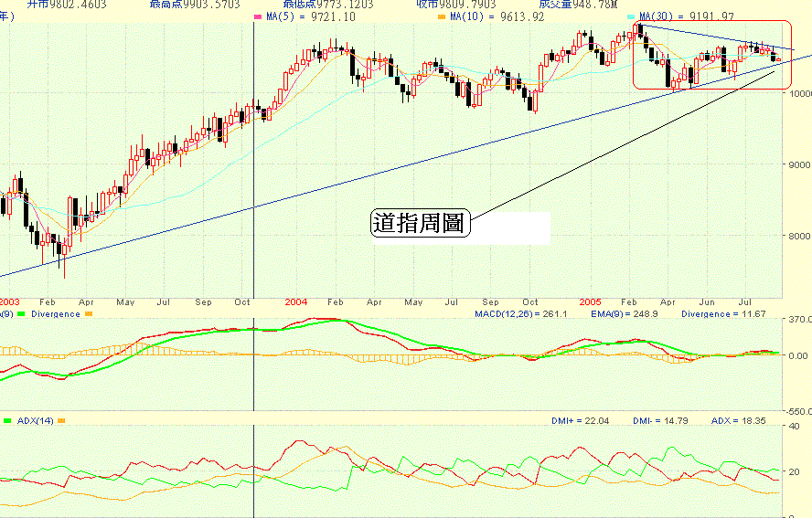
Task: Click the volume text 948.78M
Action: pos(595,5)
